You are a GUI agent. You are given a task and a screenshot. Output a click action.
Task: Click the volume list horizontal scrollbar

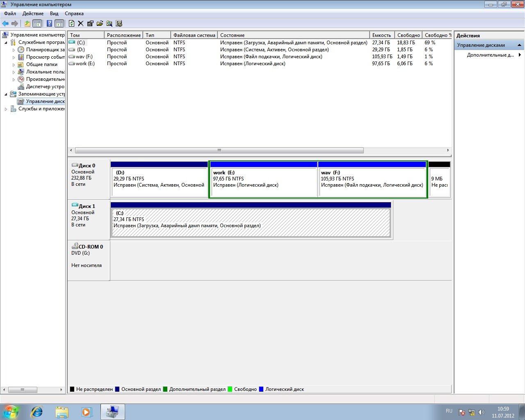[219, 150]
